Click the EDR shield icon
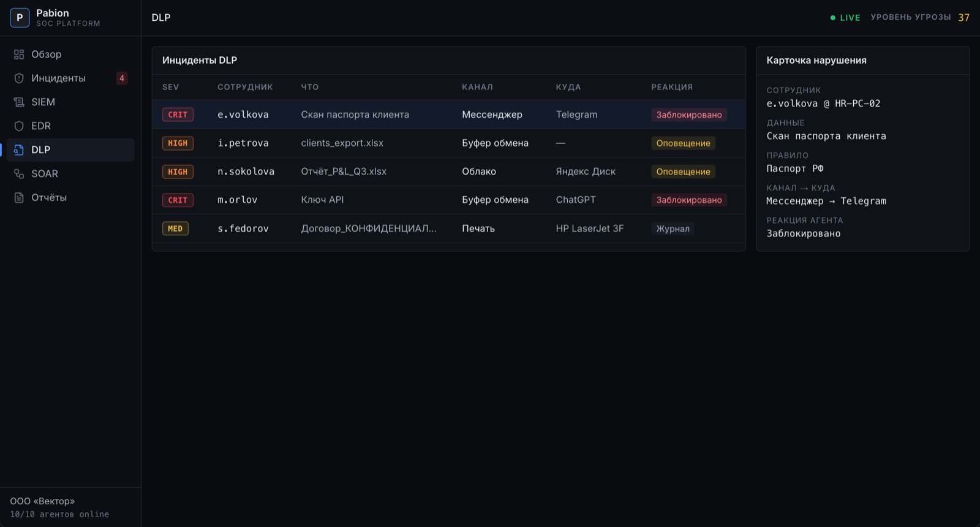Image resolution: width=980 pixels, height=527 pixels. tap(19, 126)
